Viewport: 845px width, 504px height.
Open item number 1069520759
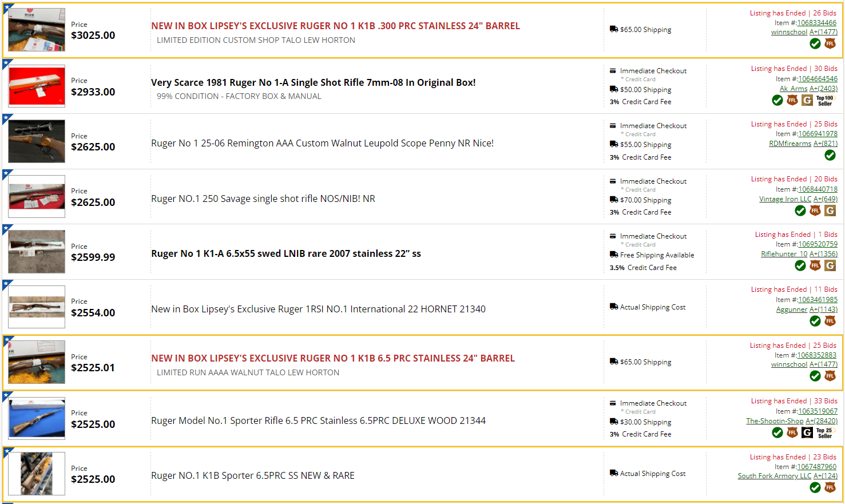point(818,244)
